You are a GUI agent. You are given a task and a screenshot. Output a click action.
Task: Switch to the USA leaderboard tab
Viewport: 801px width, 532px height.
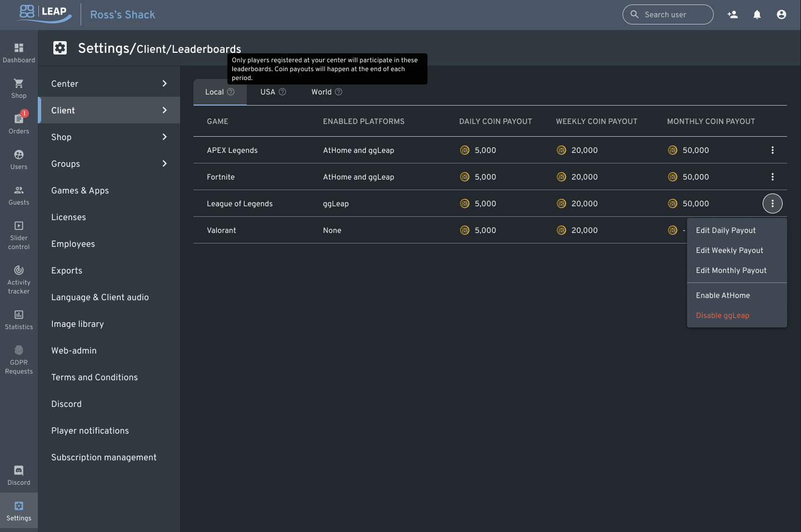[x=267, y=92]
